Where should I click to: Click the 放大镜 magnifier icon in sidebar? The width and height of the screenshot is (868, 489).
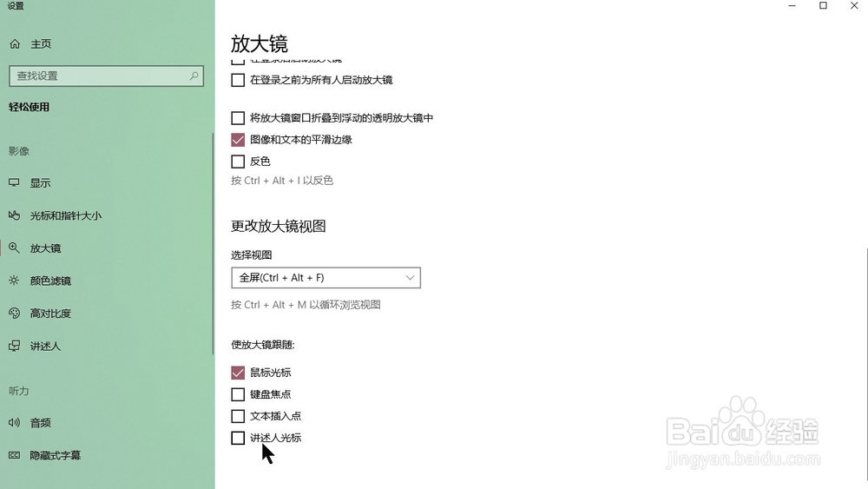point(15,248)
